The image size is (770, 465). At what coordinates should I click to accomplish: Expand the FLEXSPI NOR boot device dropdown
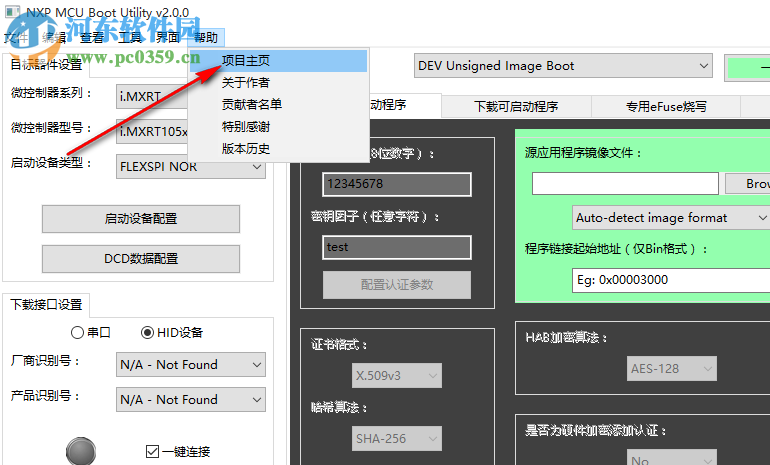point(191,166)
